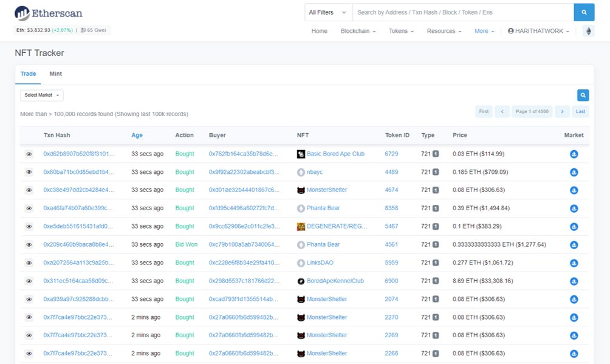Screen dimensions: 610x364
Task: Open the nbayc collection link
Action: [x=314, y=172]
